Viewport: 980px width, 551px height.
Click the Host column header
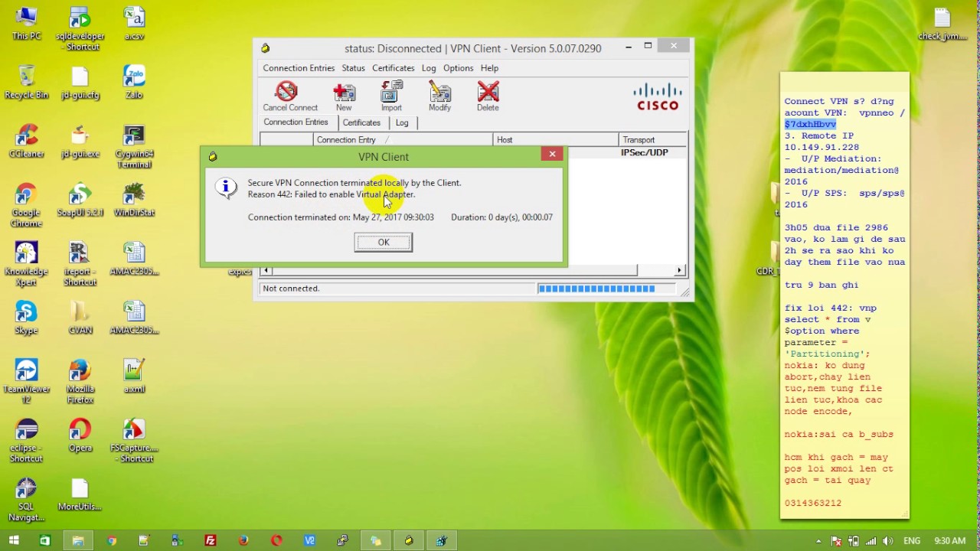pos(555,139)
